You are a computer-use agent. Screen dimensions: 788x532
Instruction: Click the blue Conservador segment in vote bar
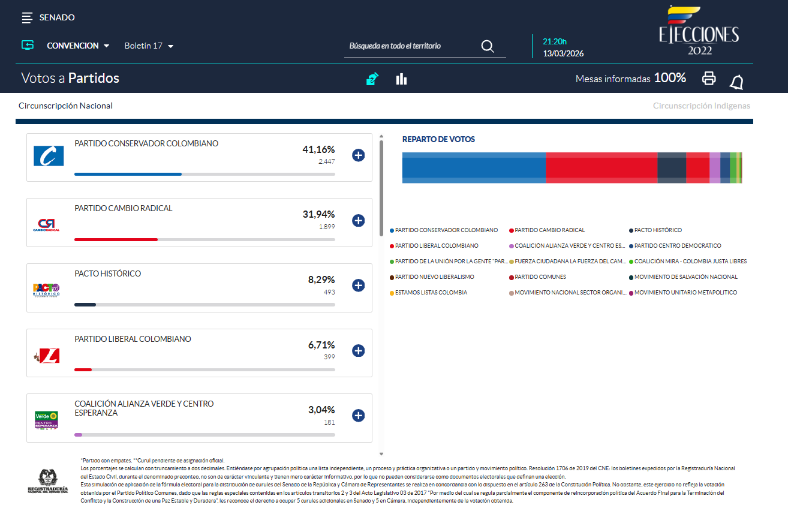(473, 168)
